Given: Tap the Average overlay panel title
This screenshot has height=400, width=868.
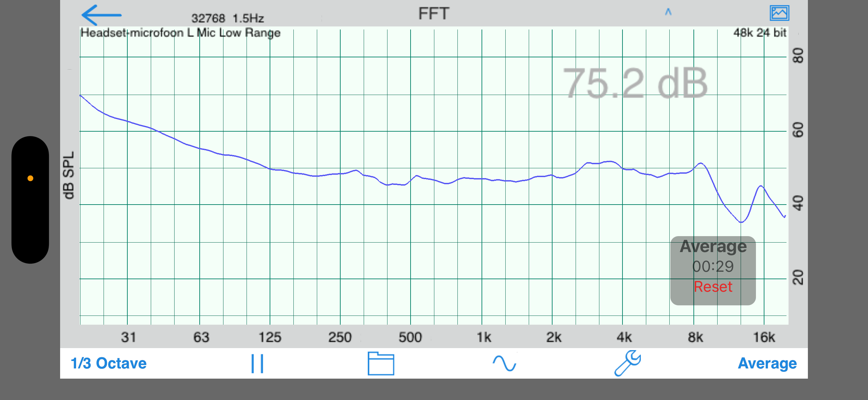Looking at the screenshot, I should (713, 246).
